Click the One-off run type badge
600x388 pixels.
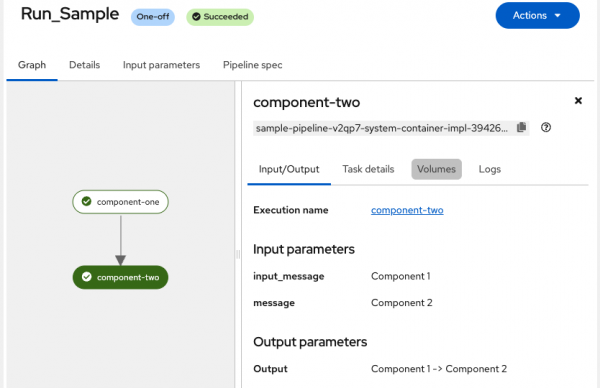pyautogui.click(x=153, y=17)
